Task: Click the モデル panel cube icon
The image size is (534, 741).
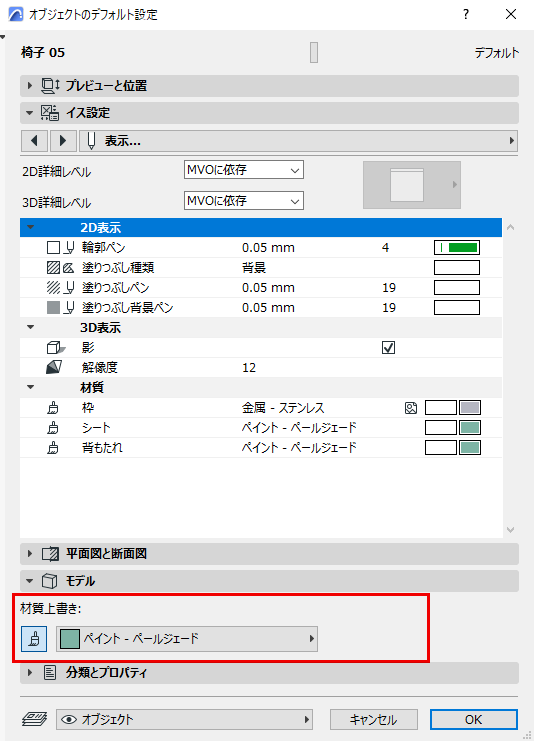Action: click(50, 581)
